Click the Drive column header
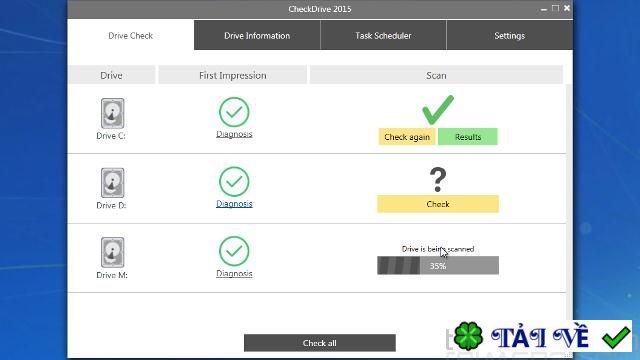 pos(111,75)
